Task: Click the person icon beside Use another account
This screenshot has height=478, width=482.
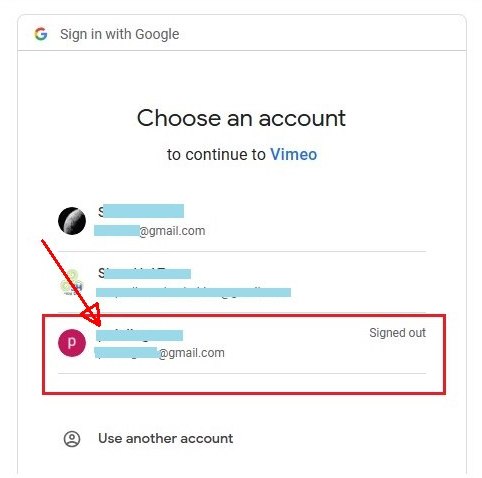Action: click(72, 439)
